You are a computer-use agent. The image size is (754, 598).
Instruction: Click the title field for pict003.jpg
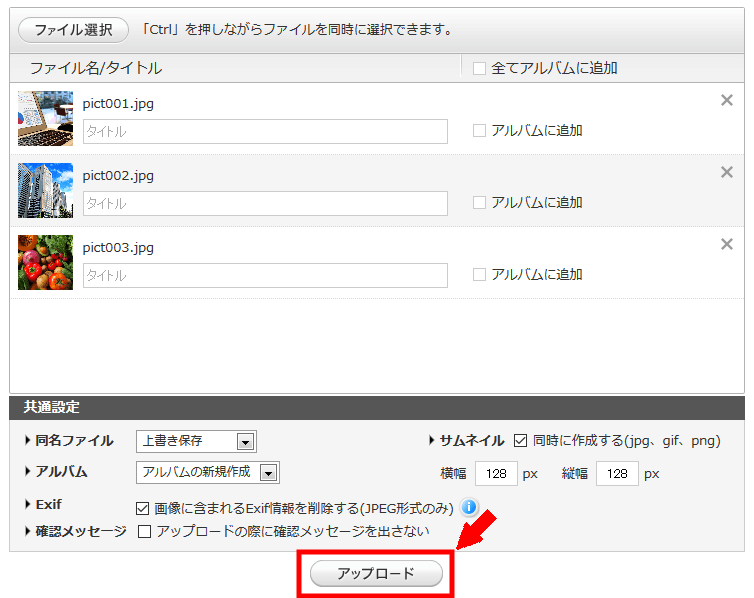(x=265, y=275)
